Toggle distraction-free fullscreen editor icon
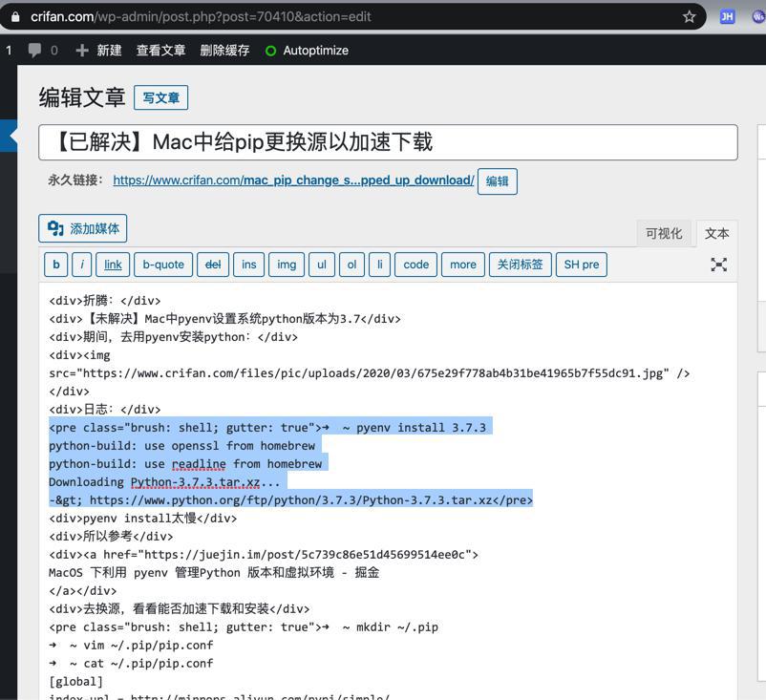Viewport: 766px width, 700px height. point(718,265)
